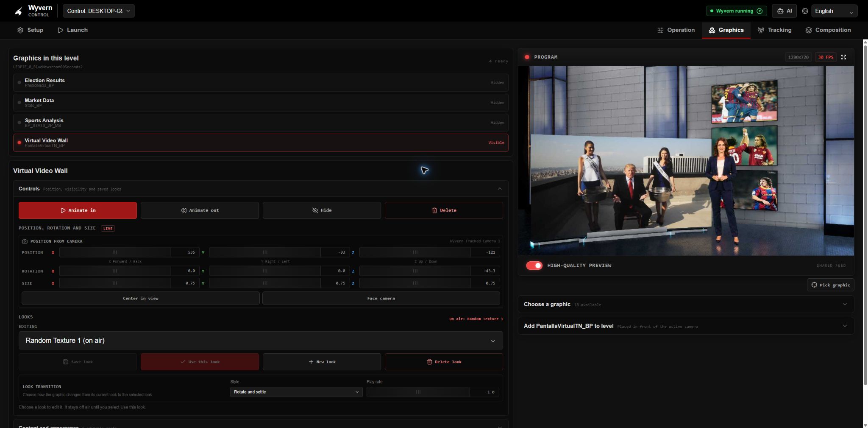This screenshot has height=428, width=868.
Task: Open the AI assistant button
Action: point(784,11)
